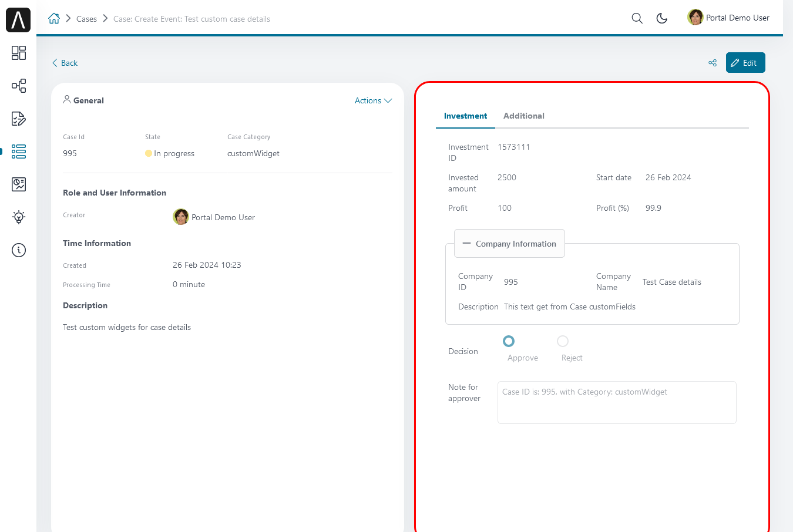793x532 pixels.
Task: Click the Edit button
Action: tap(745, 63)
